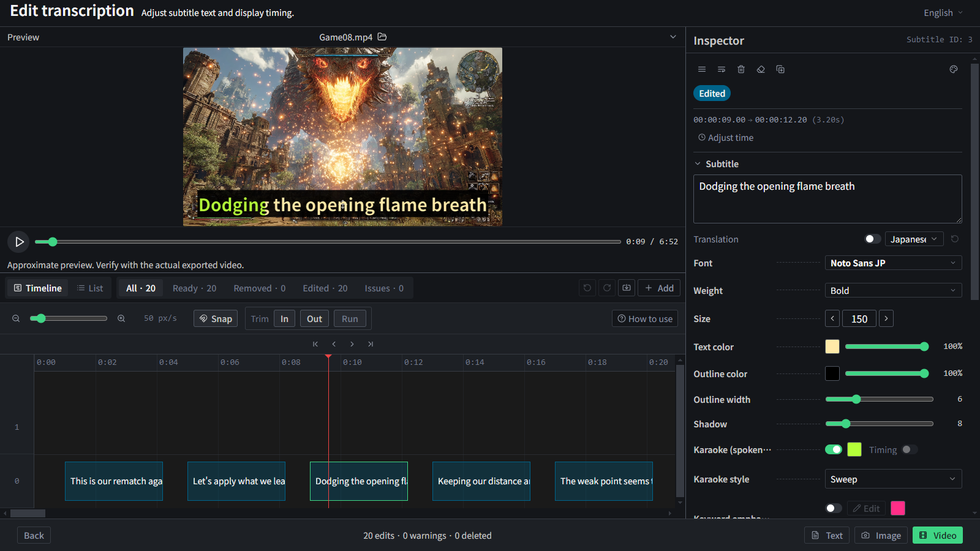Adjust the Shadow slider

pyautogui.click(x=880, y=424)
